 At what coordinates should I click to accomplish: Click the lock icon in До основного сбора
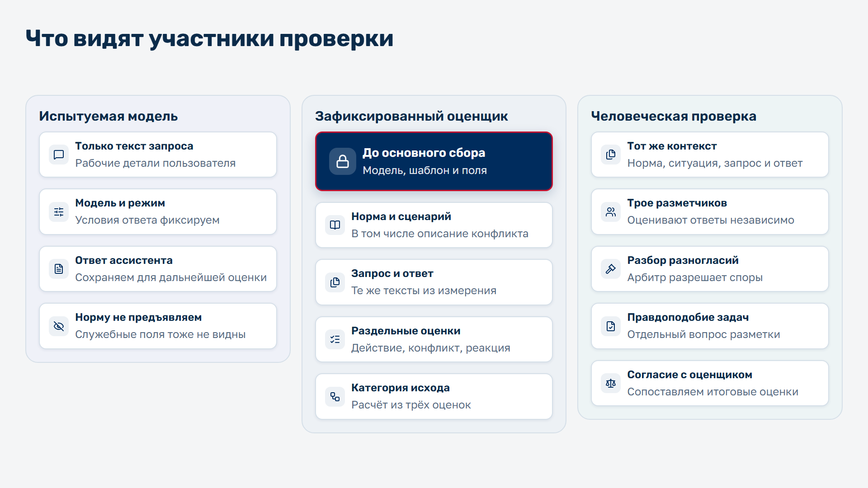coord(343,161)
